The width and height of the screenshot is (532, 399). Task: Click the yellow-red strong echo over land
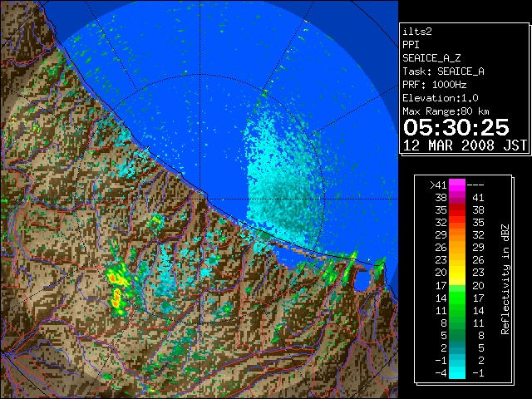(x=117, y=288)
